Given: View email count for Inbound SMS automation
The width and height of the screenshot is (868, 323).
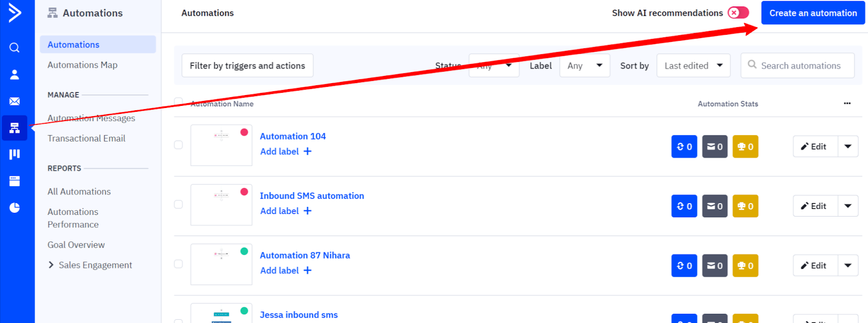Looking at the screenshot, I should (715, 206).
